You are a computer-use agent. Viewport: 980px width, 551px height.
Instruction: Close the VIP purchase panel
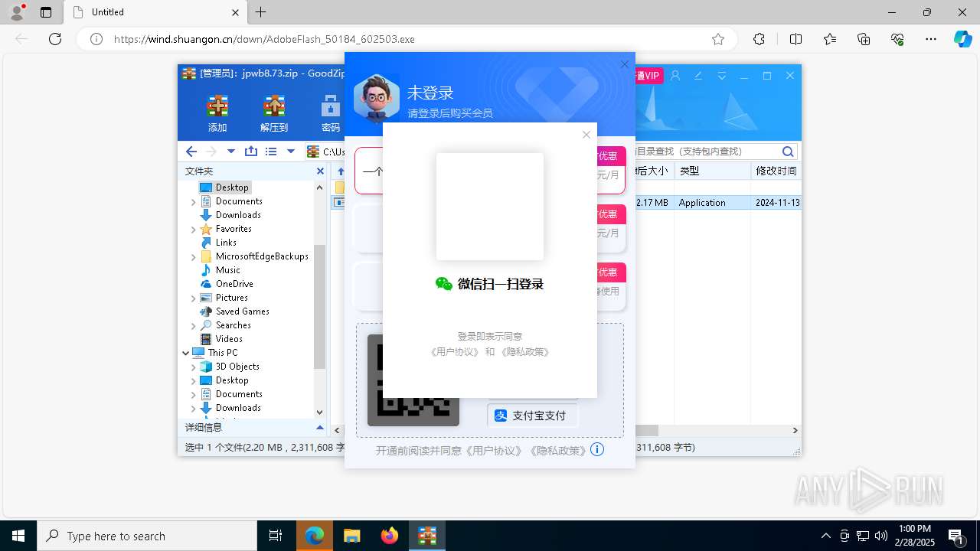[x=625, y=64]
